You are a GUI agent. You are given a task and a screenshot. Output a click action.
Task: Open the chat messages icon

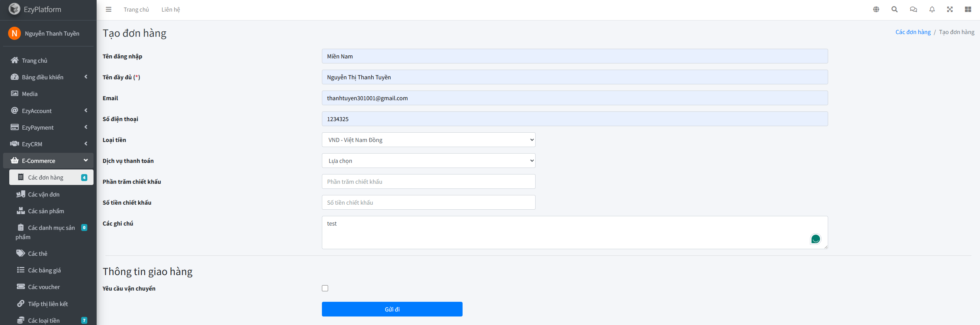pyautogui.click(x=913, y=9)
